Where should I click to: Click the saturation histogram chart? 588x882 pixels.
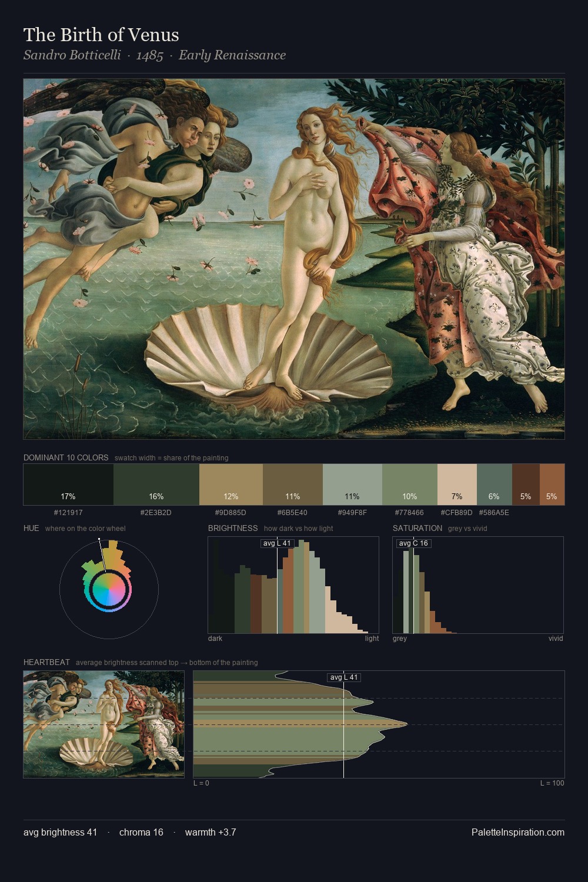pos(478,585)
